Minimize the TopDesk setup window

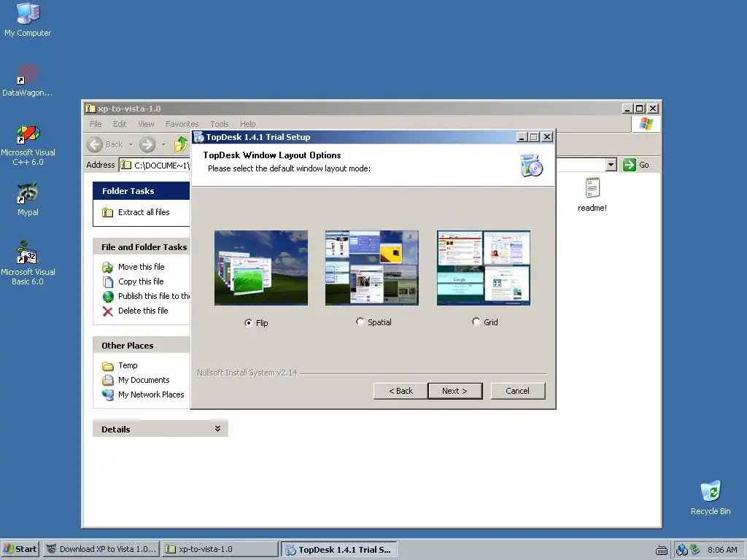click(522, 137)
